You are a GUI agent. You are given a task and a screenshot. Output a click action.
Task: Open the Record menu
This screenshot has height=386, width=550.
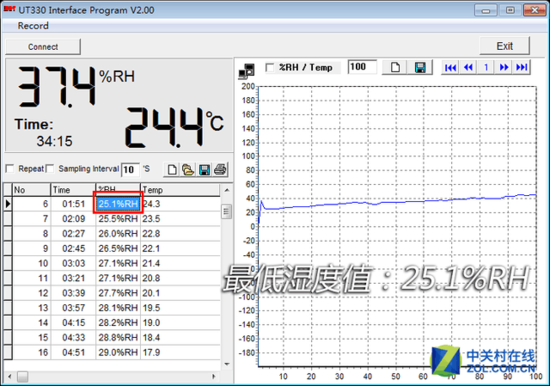coord(33,26)
